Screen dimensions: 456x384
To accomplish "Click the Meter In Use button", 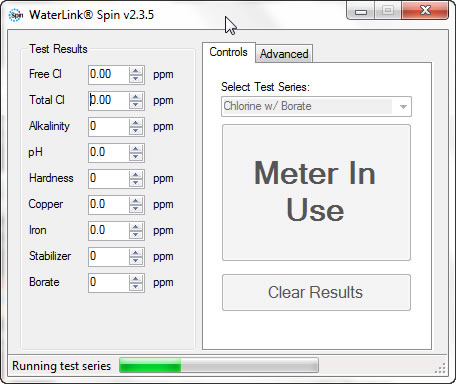I will (316, 192).
